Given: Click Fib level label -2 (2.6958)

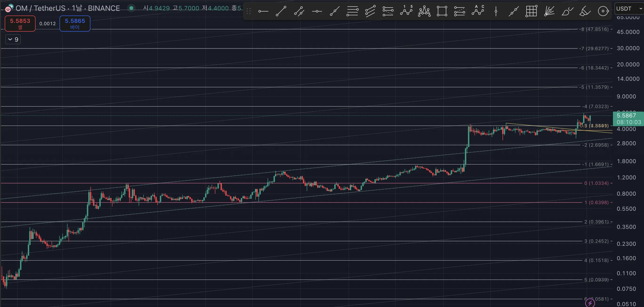Looking at the screenshot, I should tap(595, 145).
